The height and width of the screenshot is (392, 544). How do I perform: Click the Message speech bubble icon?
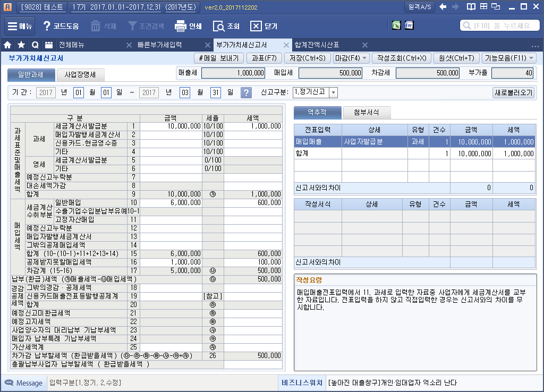[x=9, y=382]
